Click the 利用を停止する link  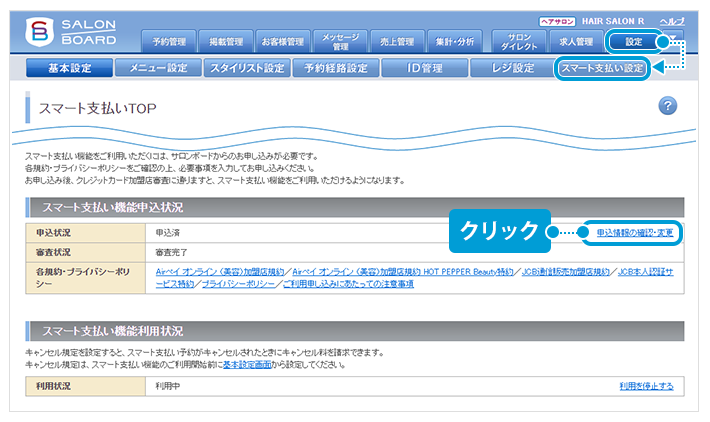pyautogui.click(x=646, y=385)
